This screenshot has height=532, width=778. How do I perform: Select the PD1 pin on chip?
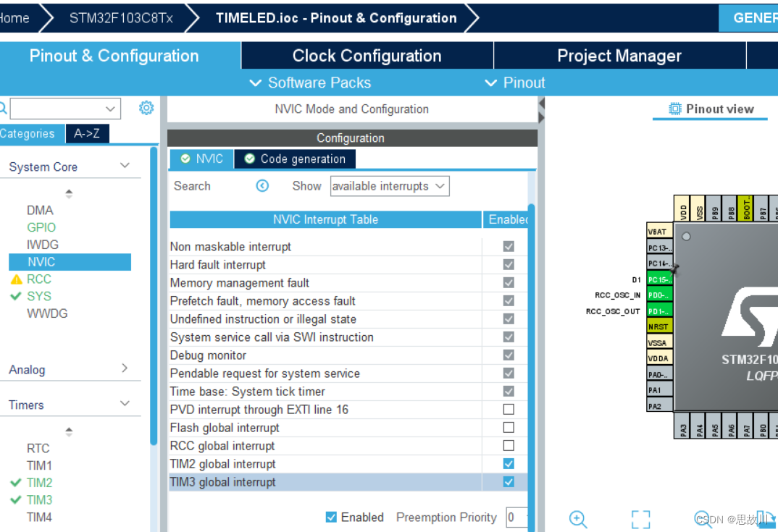pyautogui.click(x=659, y=311)
